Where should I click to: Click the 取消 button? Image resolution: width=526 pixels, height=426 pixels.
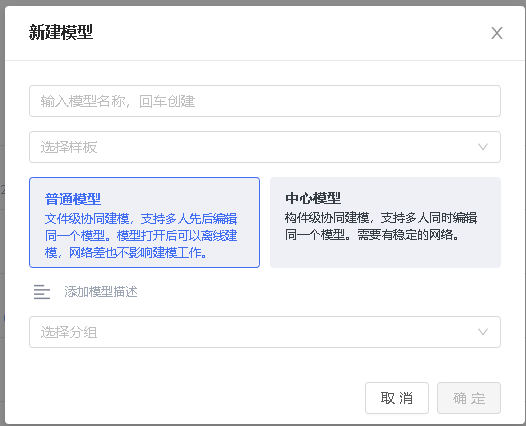[x=397, y=398]
